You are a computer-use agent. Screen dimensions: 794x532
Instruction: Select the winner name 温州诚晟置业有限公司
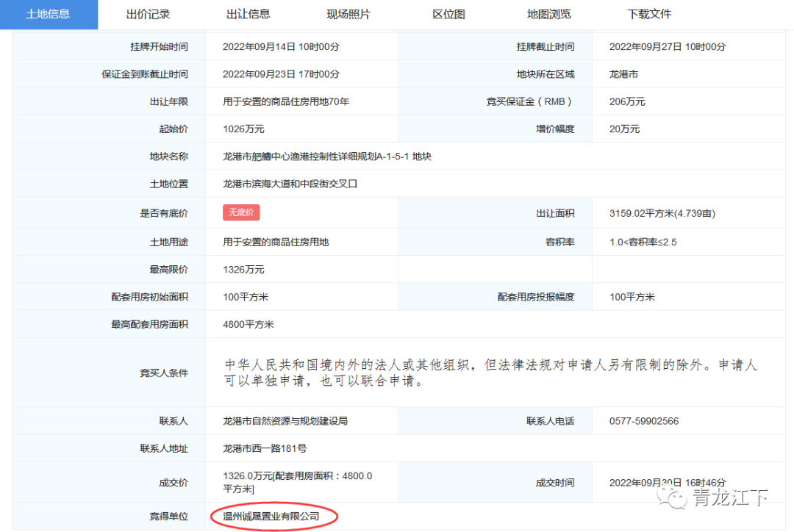(x=271, y=517)
